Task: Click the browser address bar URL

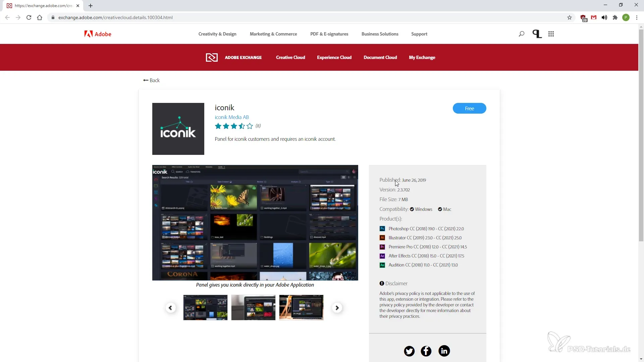Action: coord(115,17)
